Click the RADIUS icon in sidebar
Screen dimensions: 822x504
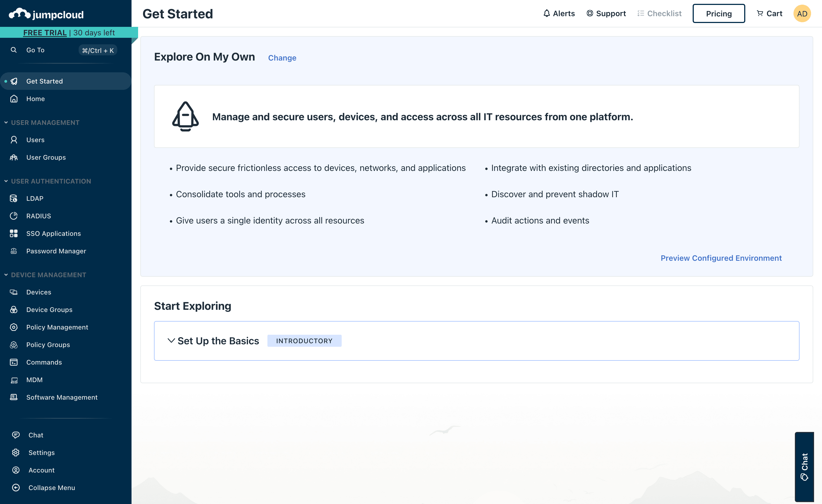pyautogui.click(x=14, y=216)
